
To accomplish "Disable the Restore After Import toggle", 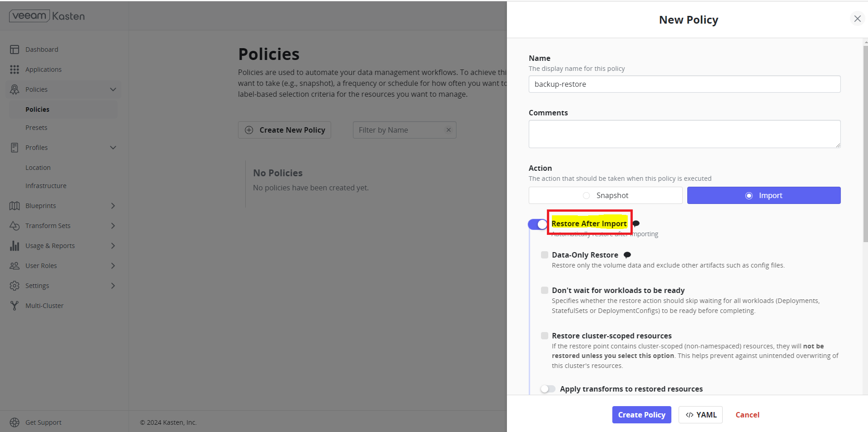I will [x=538, y=224].
